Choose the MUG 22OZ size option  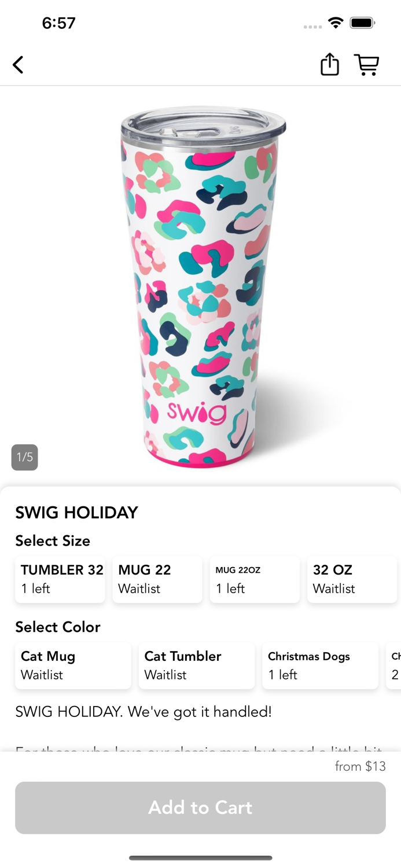(x=255, y=579)
